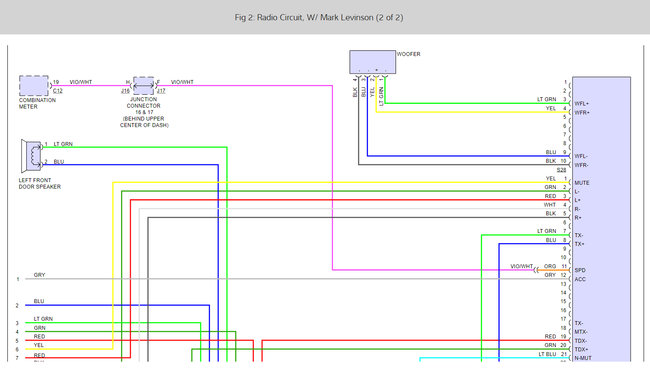The image size is (650, 375).
Task: Click the 'MTX-' pin label
Action: [581, 332]
